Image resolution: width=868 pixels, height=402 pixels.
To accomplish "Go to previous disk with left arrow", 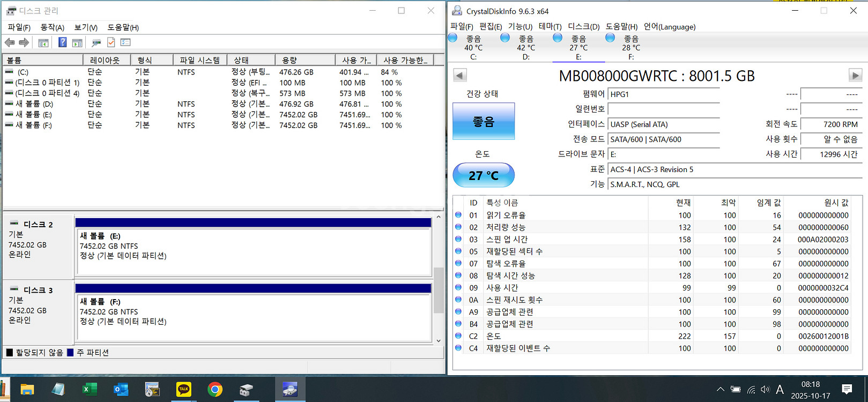I will point(460,76).
